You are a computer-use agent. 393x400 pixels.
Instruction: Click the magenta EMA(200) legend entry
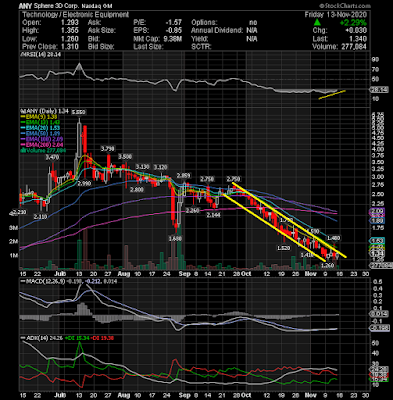[x=42, y=145]
